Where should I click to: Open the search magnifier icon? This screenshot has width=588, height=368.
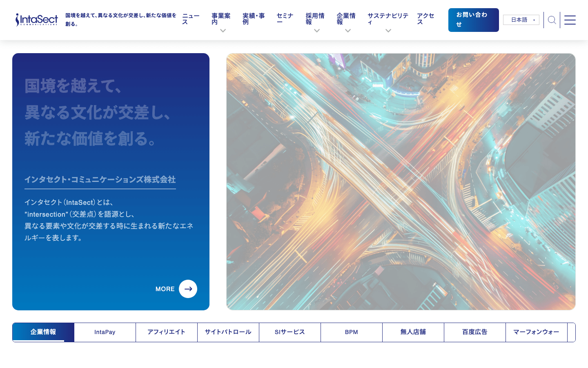[x=552, y=20]
